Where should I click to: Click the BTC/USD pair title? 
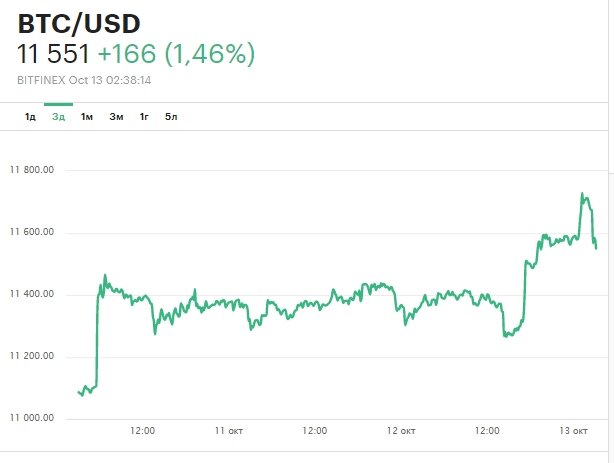click(82, 24)
